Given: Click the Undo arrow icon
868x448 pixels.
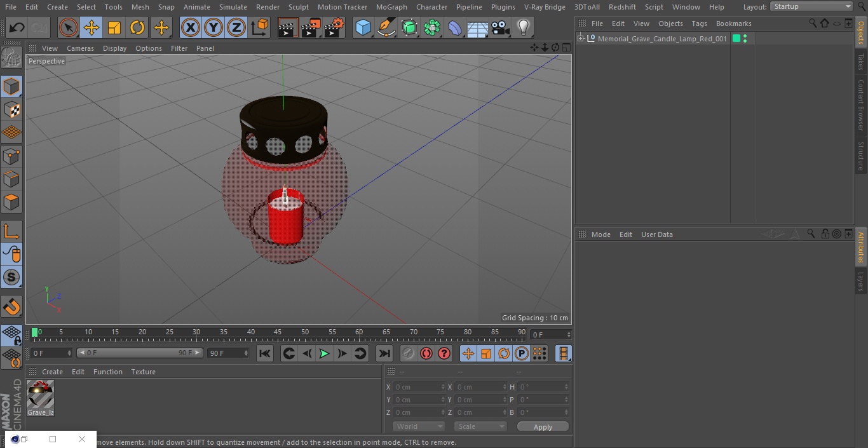Looking at the screenshot, I should tap(17, 27).
